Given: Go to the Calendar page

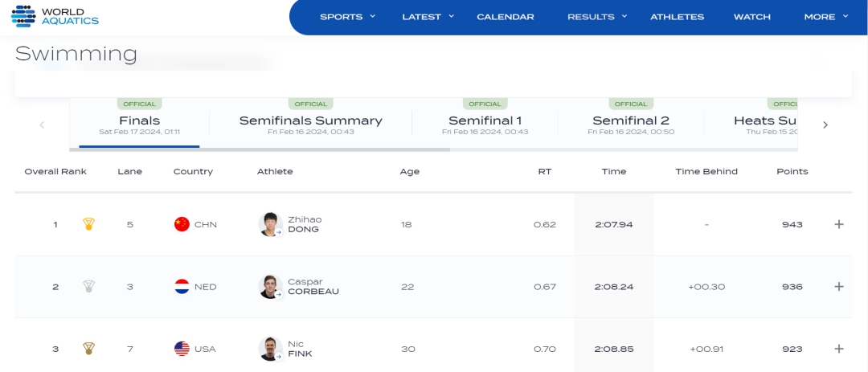Looking at the screenshot, I should [505, 17].
